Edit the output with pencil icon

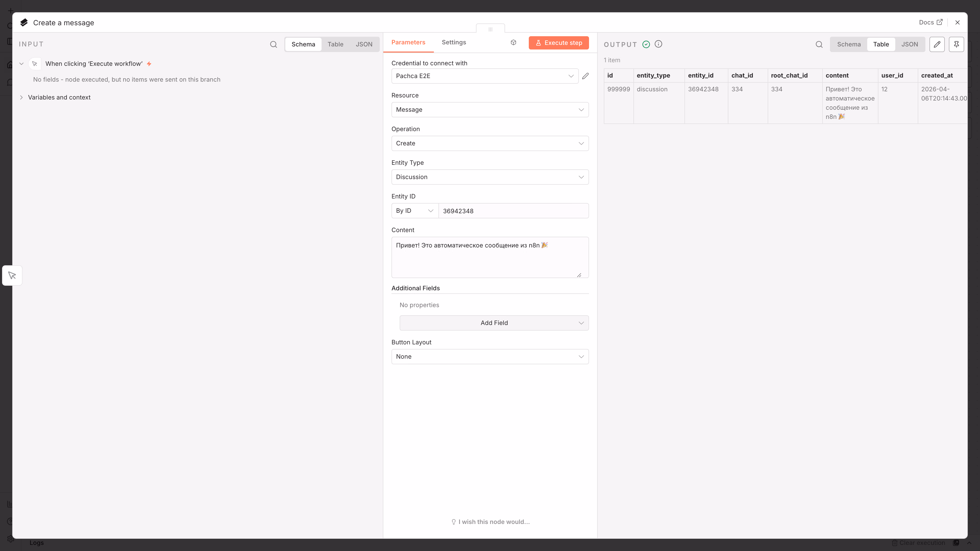point(937,44)
